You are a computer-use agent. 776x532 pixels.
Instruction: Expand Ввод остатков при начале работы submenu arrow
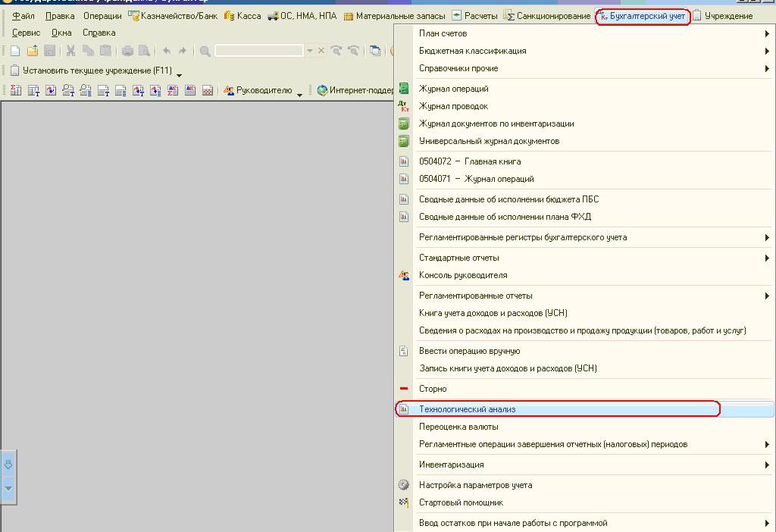(767, 523)
